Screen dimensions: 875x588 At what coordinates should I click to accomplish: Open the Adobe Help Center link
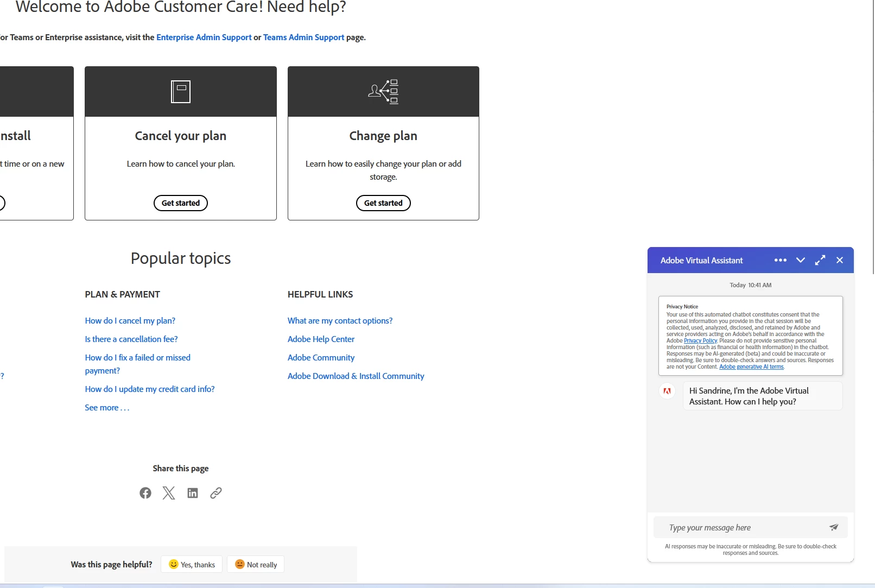click(321, 339)
